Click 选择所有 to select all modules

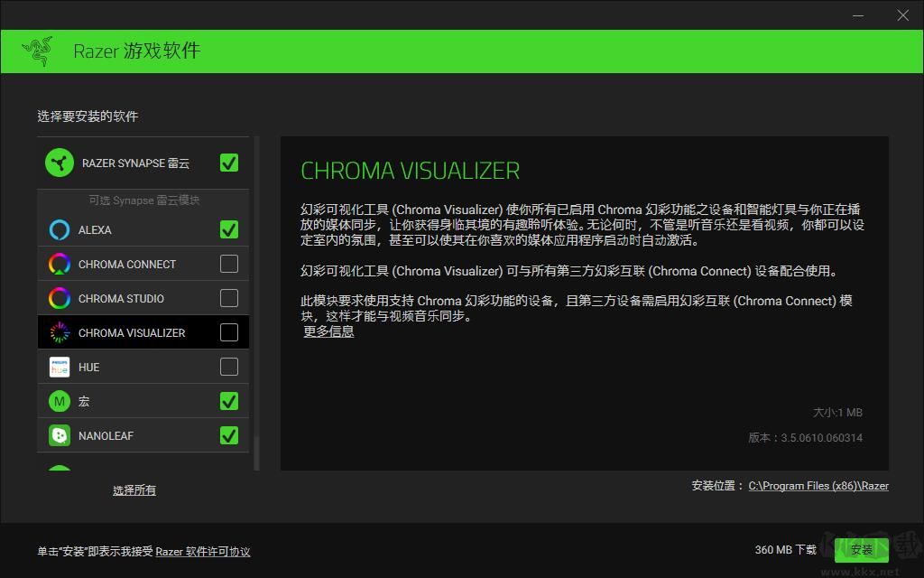click(x=134, y=489)
